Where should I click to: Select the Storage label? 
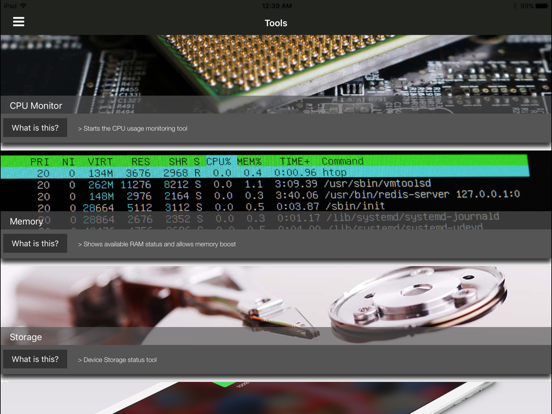point(26,337)
